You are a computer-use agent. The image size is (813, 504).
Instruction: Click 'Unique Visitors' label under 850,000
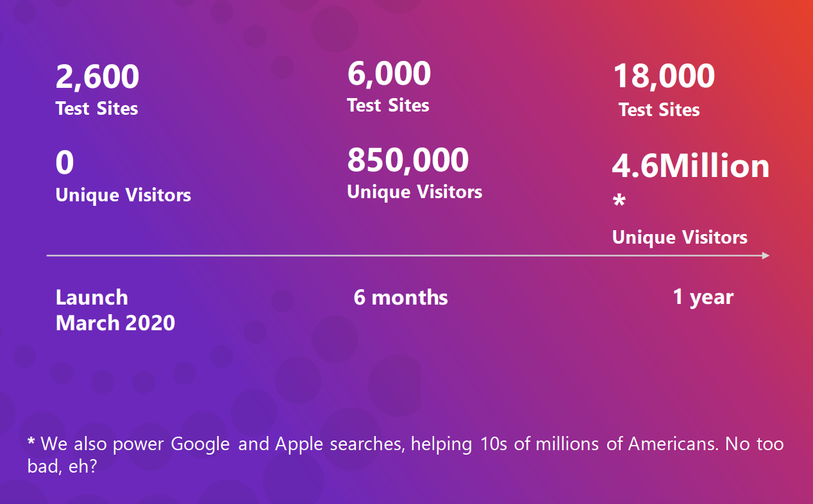coord(415,192)
